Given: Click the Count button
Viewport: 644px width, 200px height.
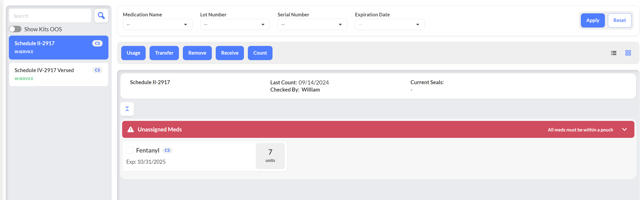Looking at the screenshot, I should tap(260, 53).
